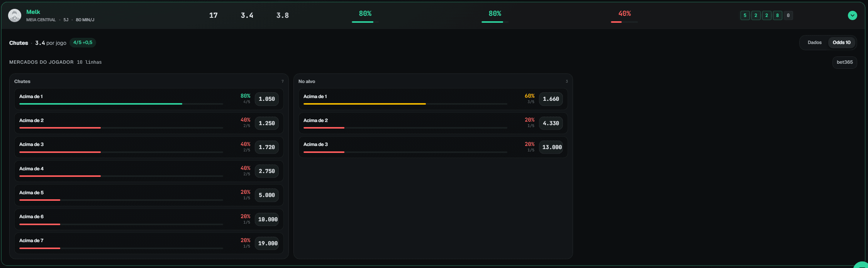The height and width of the screenshot is (268, 868).
Task: Click the last-game box showing 8
Action: click(777, 15)
